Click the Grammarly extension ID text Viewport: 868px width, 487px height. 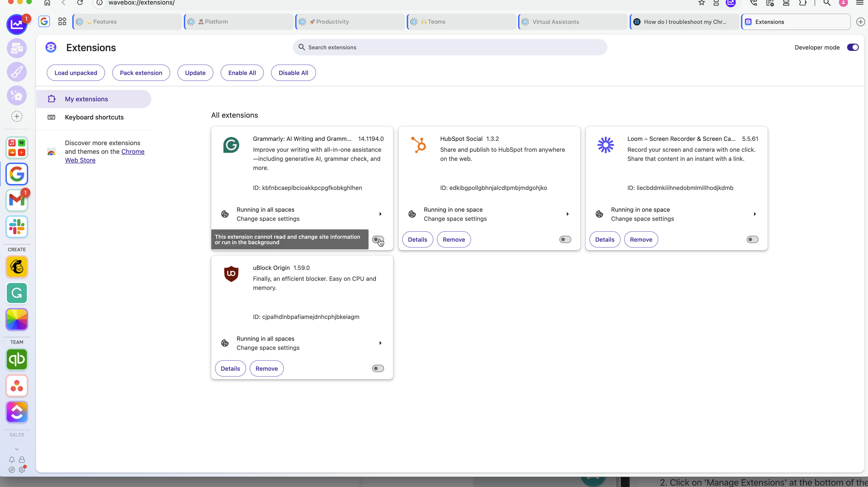click(x=307, y=188)
